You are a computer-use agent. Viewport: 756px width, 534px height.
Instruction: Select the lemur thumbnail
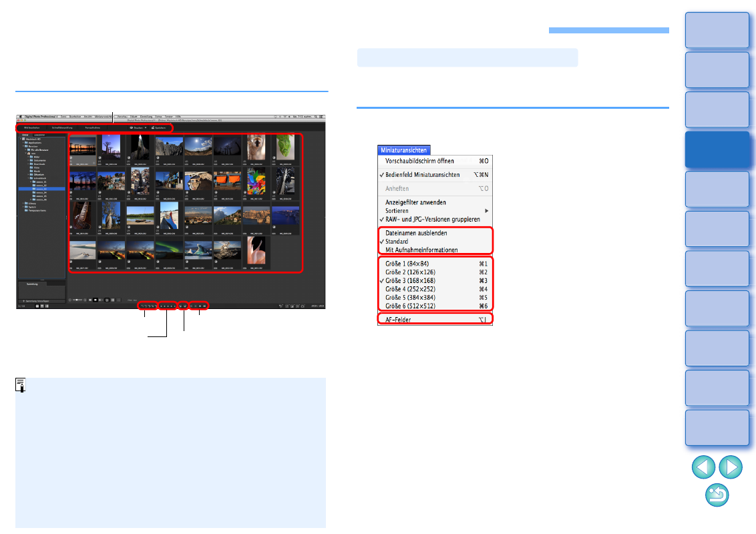click(x=256, y=147)
